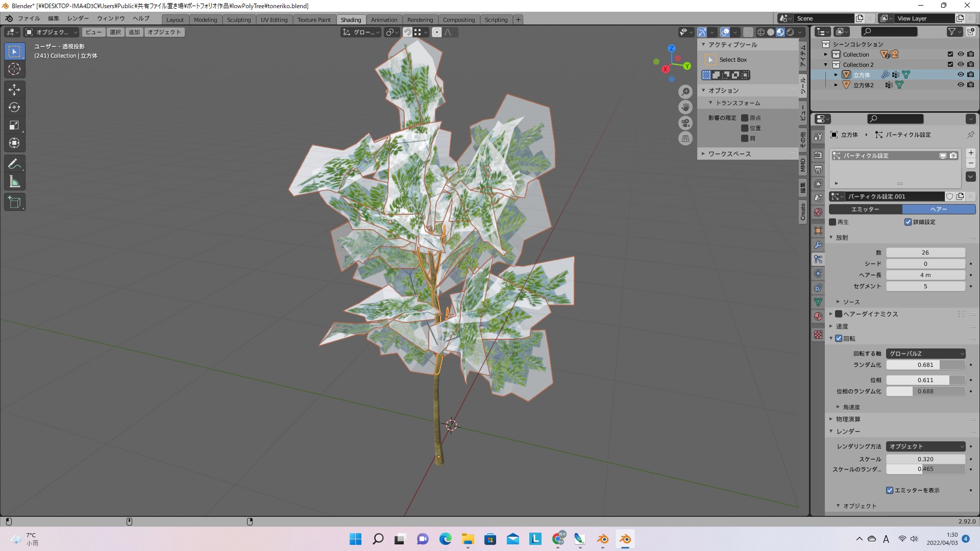Switch to the UV Editing workspace tab
This screenshot has width=980, height=551.
pyautogui.click(x=274, y=20)
